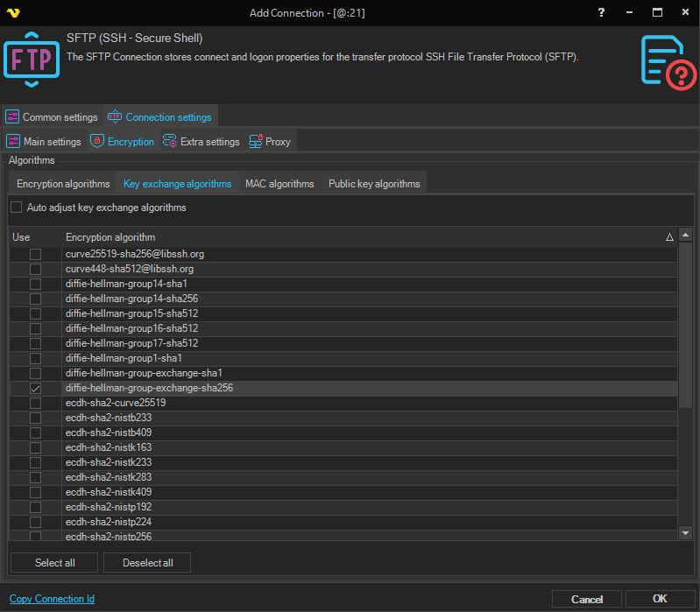The image size is (700, 612).
Task: Click the help document icon at top right
Action: tap(668, 61)
